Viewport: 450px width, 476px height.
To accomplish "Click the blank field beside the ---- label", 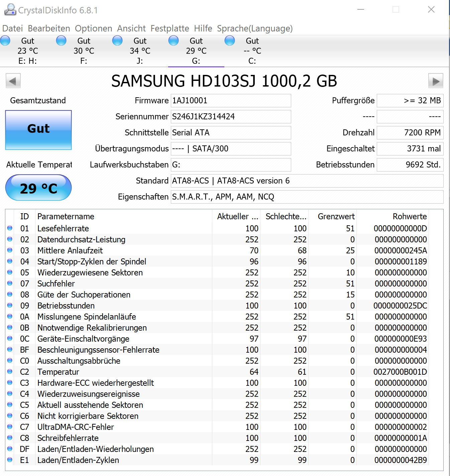I will [410, 117].
